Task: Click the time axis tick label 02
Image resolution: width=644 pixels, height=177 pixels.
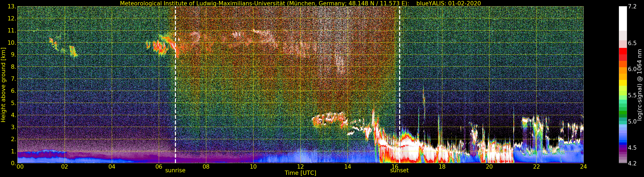Action: (65, 166)
